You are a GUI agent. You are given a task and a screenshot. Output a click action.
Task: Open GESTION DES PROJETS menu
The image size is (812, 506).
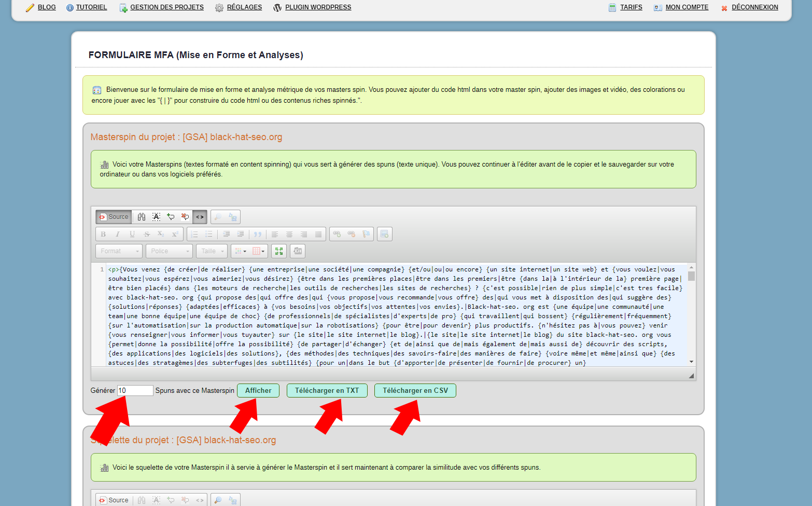[167, 7]
